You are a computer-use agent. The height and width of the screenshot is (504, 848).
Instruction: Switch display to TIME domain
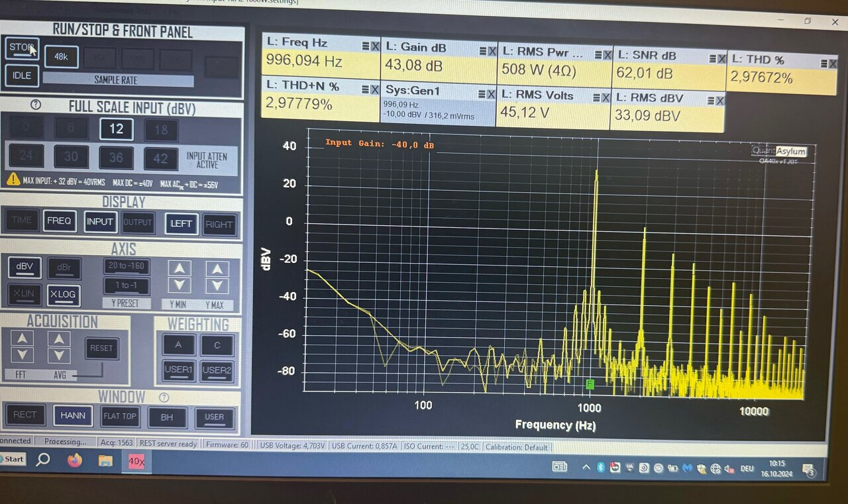click(x=21, y=220)
